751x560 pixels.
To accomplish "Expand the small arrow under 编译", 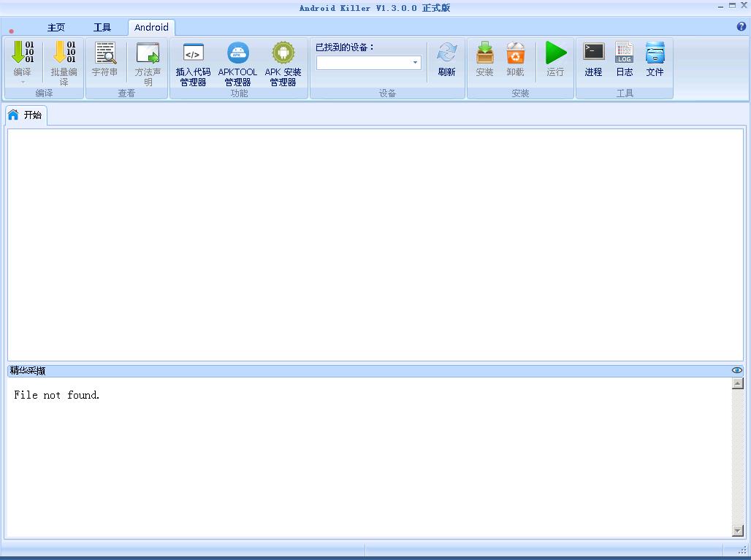I will [23, 83].
